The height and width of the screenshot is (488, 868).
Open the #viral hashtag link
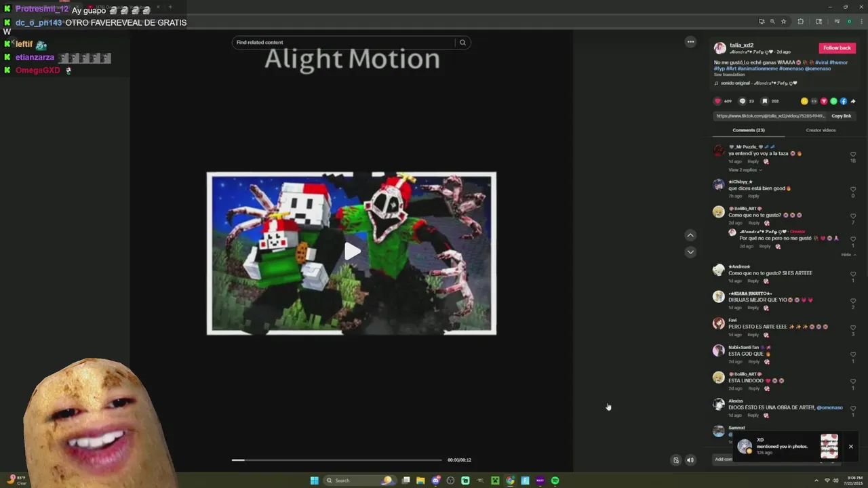[823, 62]
